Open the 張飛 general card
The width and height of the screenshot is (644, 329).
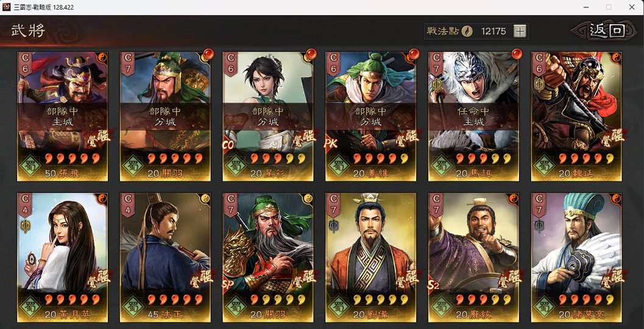pos(62,116)
